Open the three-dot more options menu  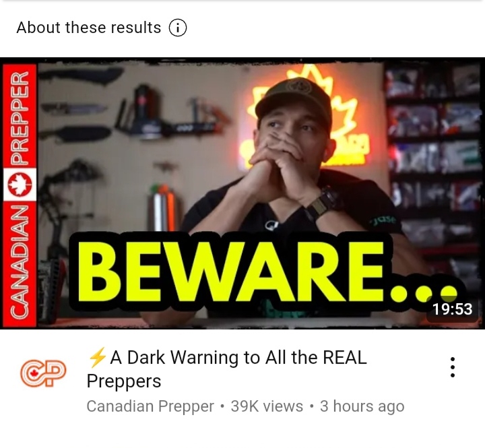pos(452,367)
